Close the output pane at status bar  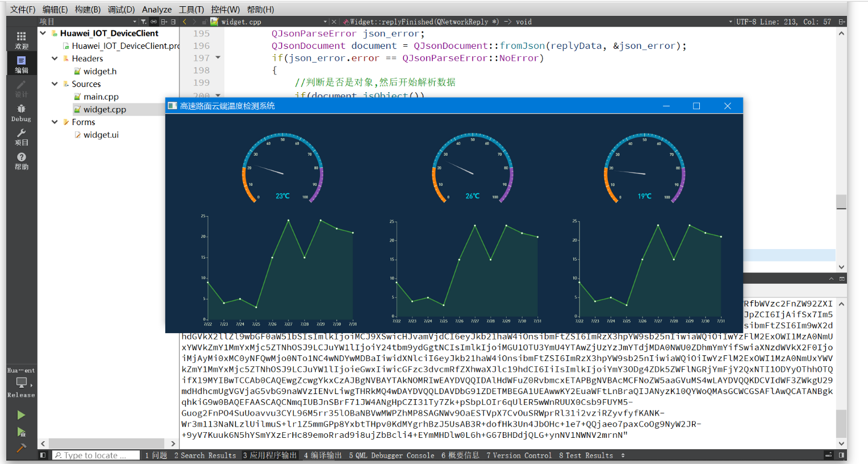point(829,455)
